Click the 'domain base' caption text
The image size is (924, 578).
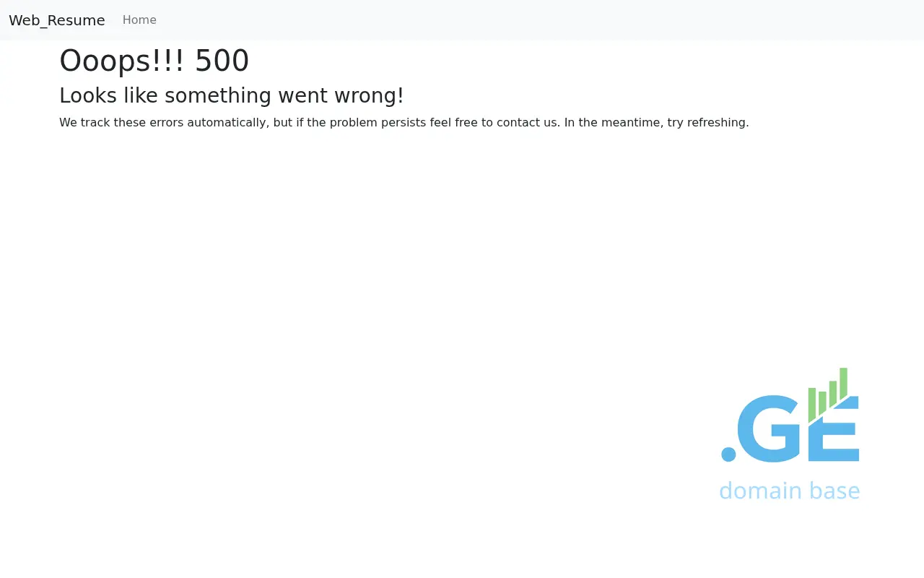pyautogui.click(x=790, y=491)
